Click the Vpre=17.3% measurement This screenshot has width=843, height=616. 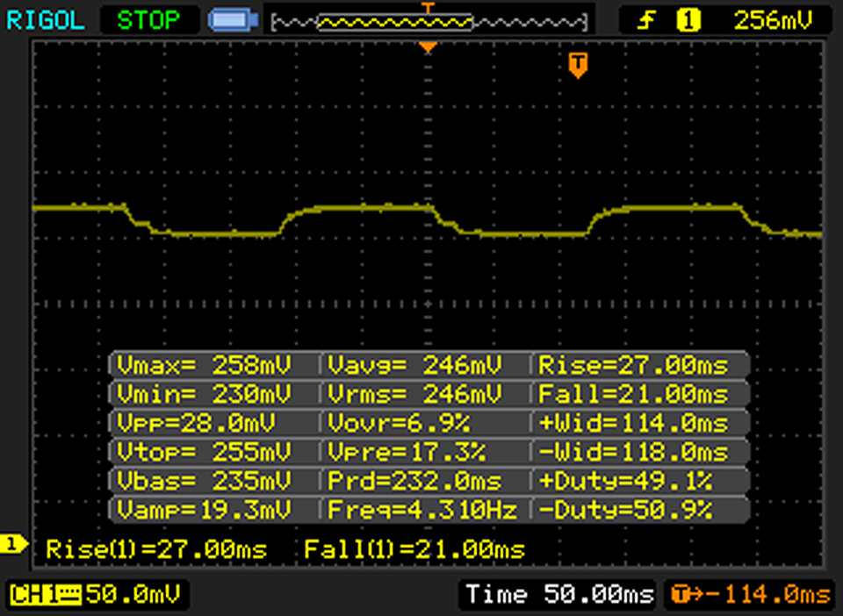pos(407,452)
